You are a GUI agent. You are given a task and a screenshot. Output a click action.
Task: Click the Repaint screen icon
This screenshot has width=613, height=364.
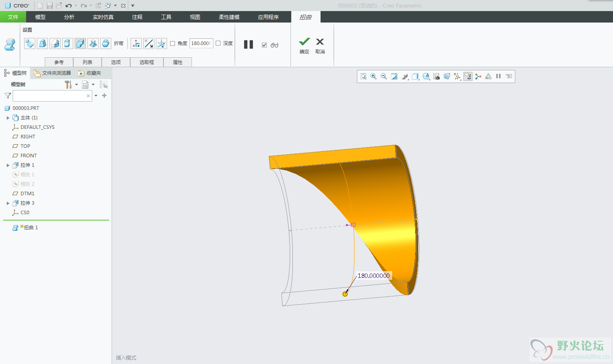pos(394,76)
